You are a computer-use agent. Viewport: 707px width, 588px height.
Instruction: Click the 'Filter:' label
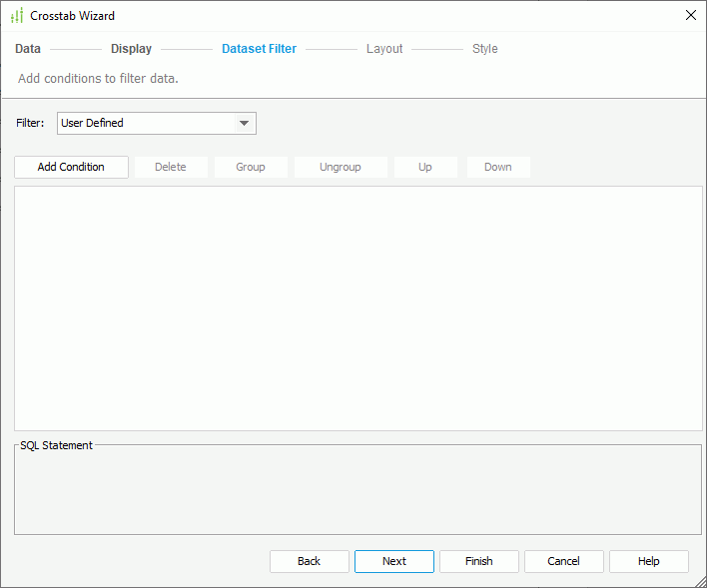[x=30, y=123]
